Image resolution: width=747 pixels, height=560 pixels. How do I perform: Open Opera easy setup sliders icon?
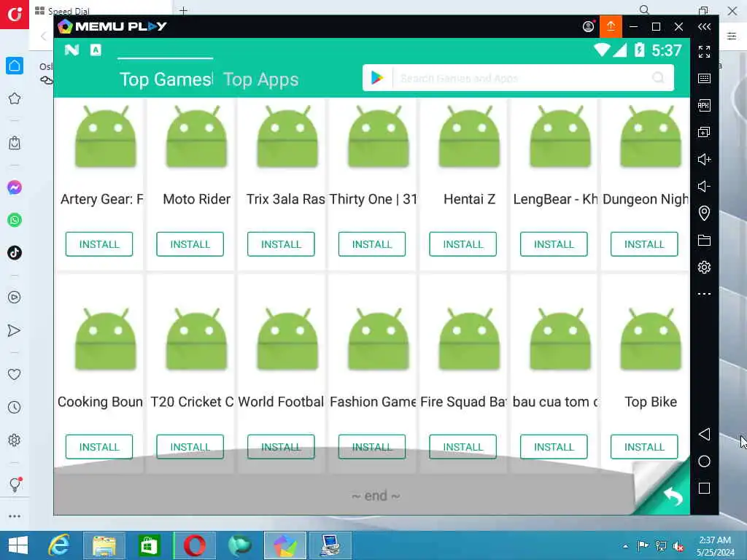click(x=732, y=36)
